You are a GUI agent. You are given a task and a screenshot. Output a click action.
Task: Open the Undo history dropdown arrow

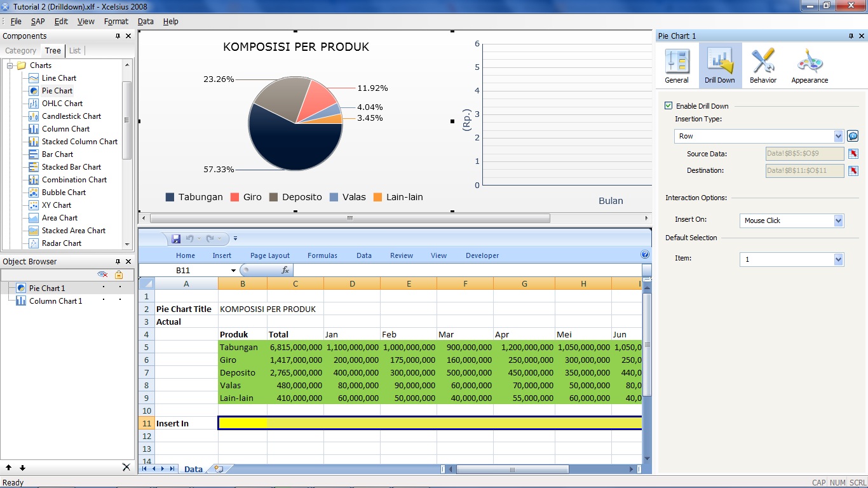pos(199,239)
